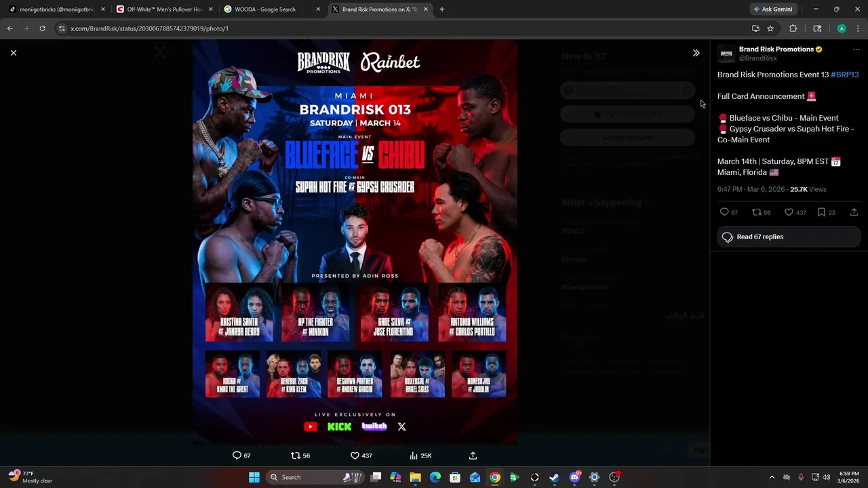
Task: Click the microphone tray icon
Action: click(801, 477)
